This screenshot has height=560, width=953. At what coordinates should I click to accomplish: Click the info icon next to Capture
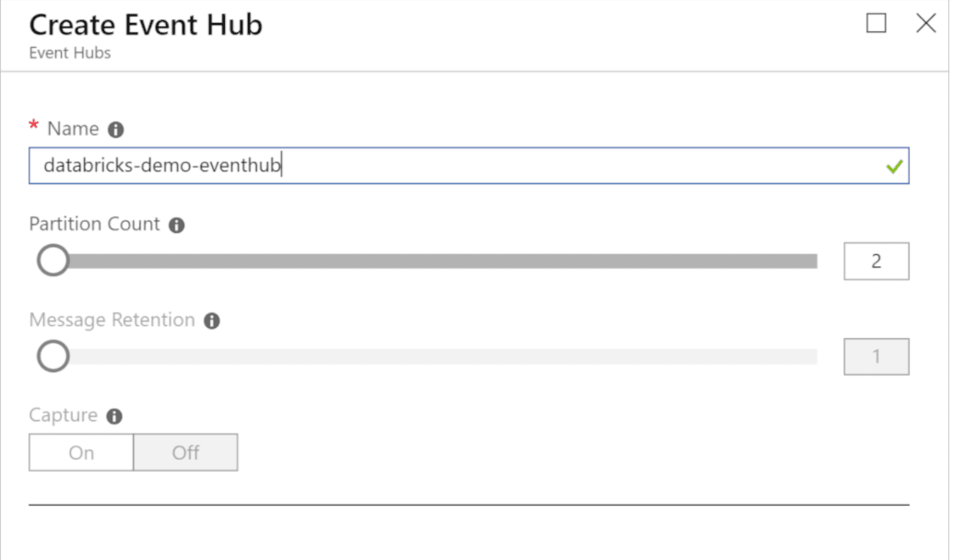pyautogui.click(x=114, y=416)
